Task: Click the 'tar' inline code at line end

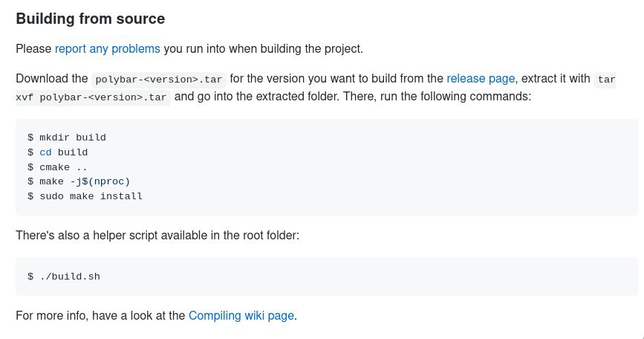Action: coord(606,80)
